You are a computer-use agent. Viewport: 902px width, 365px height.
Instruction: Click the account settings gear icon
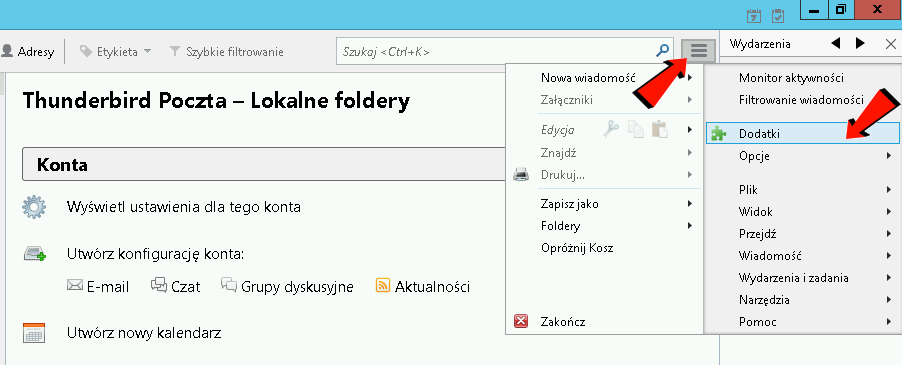pyautogui.click(x=33, y=206)
